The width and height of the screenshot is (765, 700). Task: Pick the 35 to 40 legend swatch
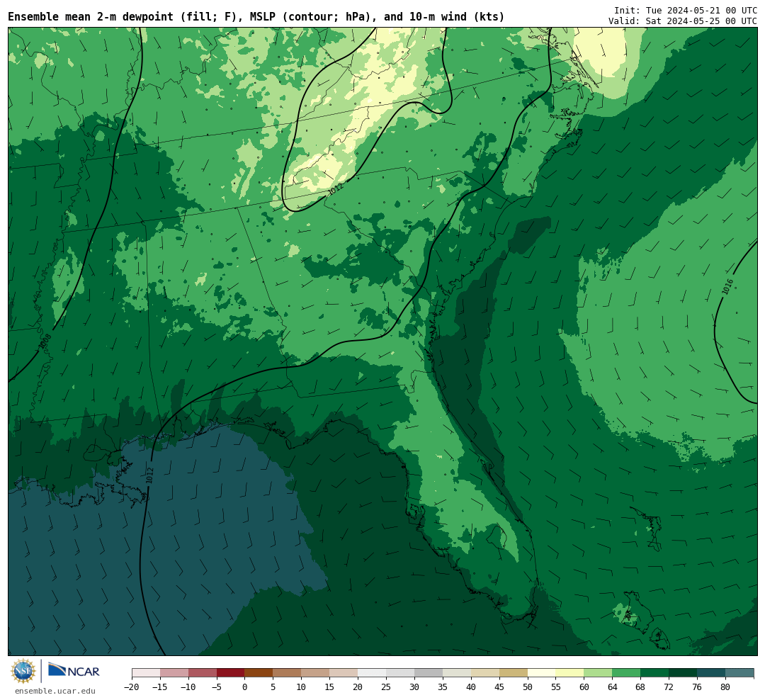coord(457,673)
